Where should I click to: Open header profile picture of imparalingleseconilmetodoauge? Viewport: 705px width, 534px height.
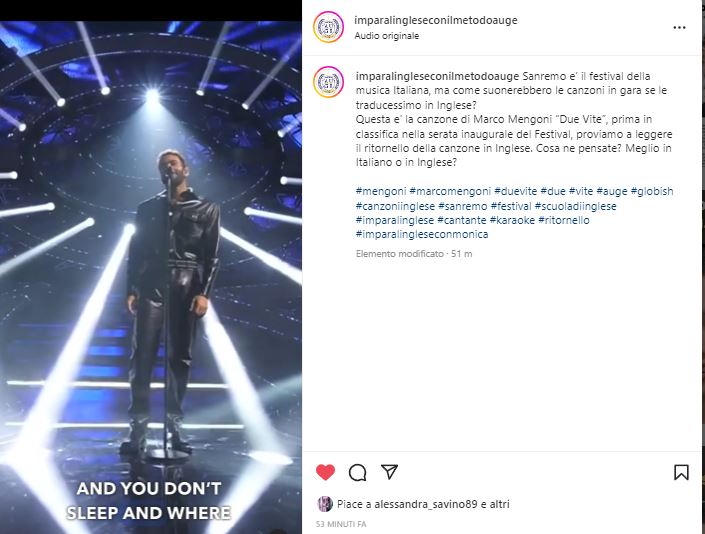(329, 27)
